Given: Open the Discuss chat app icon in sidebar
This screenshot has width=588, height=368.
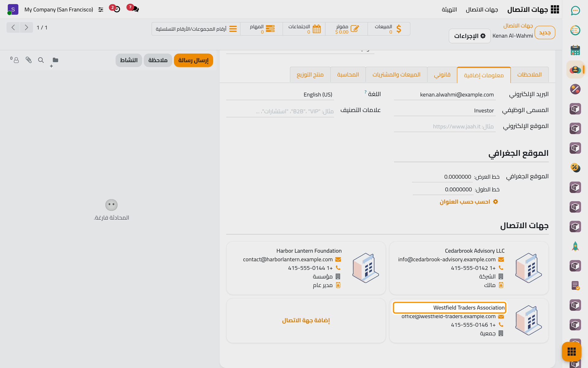Looking at the screenshot, I should [575, 11].
